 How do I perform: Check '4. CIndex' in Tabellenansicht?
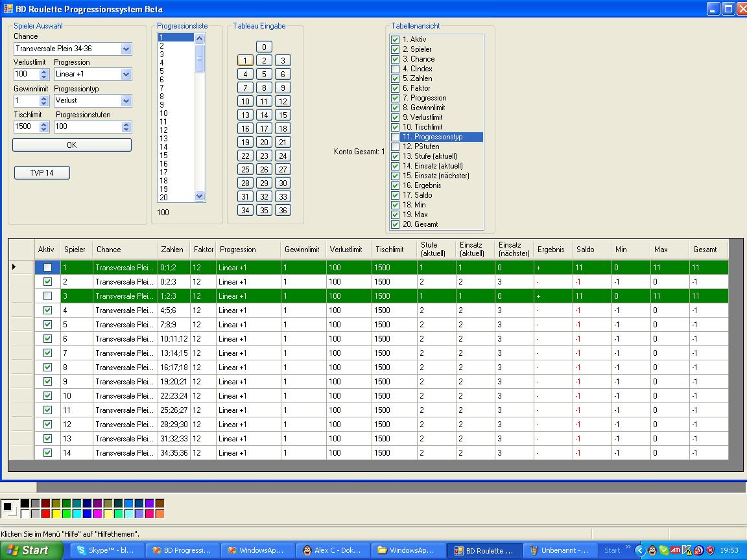point(395,69)
